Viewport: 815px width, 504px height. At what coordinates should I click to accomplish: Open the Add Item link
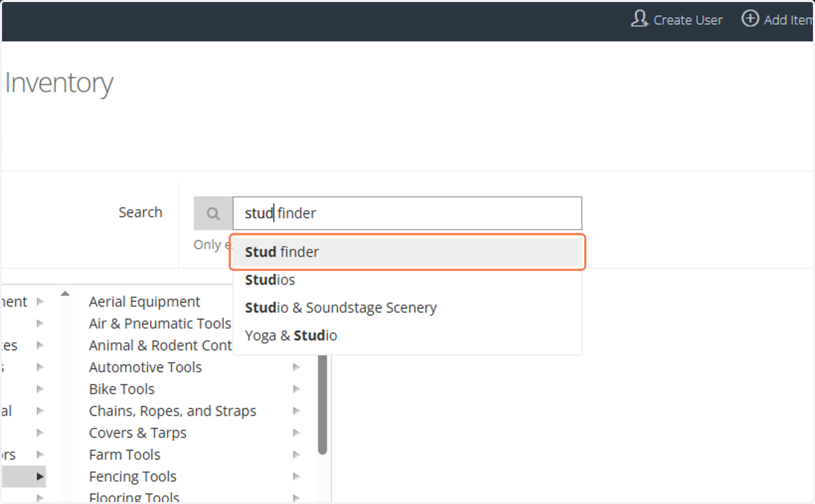(778, 20)
